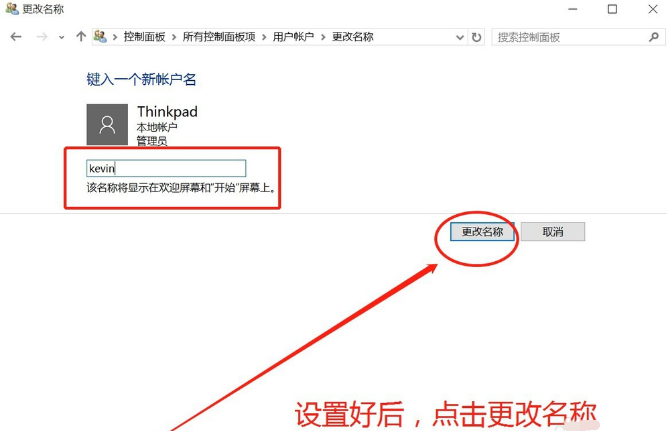Click the Back navigation arrow
The width and height of the screenshot is (667, 431).
tap(16, 37)
